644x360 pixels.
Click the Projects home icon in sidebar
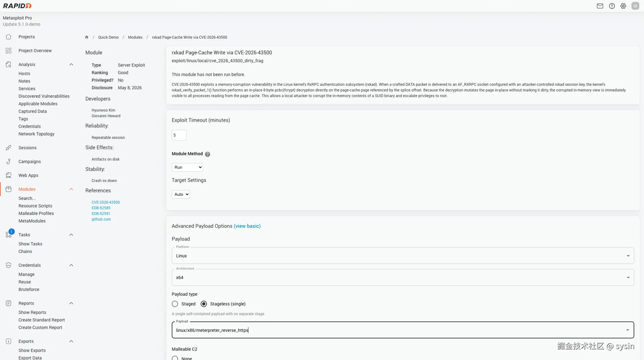8,37
